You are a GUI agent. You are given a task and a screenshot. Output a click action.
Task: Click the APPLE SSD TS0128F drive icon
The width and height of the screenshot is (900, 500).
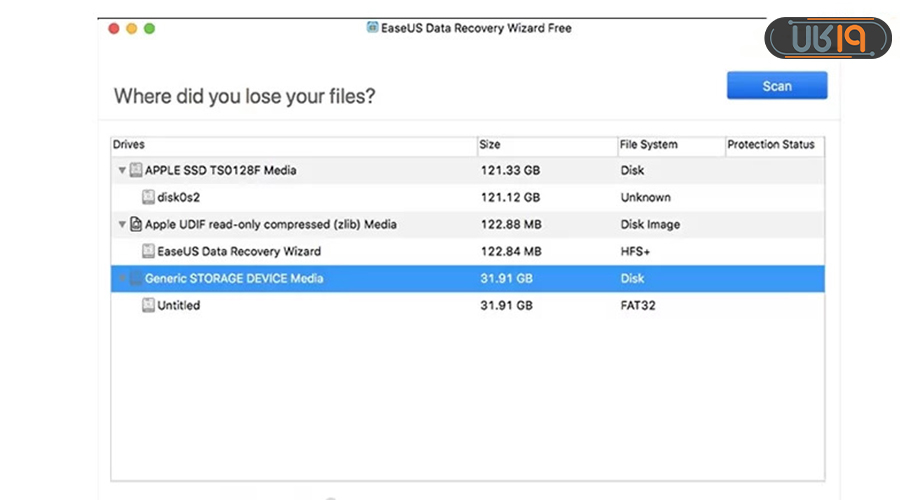click(x=136, y=171)
